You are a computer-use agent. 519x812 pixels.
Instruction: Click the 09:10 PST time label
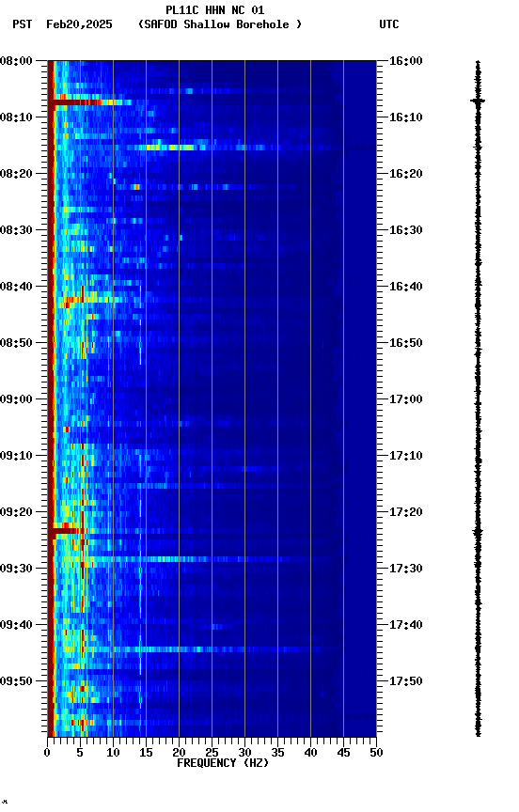[x=16, y=456]
